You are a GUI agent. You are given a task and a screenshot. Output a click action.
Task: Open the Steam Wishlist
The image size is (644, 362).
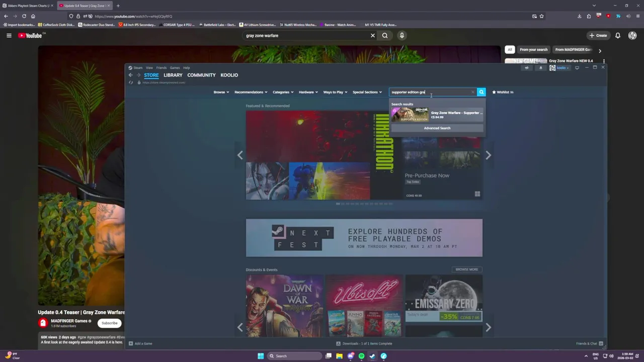coord(503,92)
